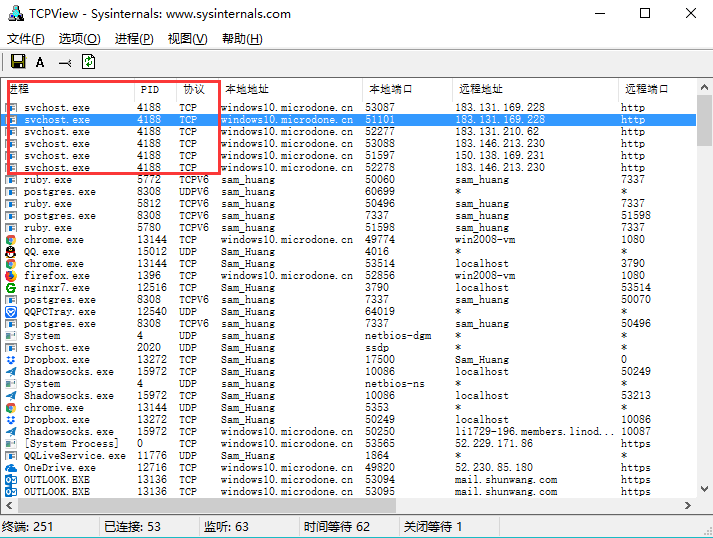Click the firefox.exe process icon
713x538 pixels.
click(10, 276)
